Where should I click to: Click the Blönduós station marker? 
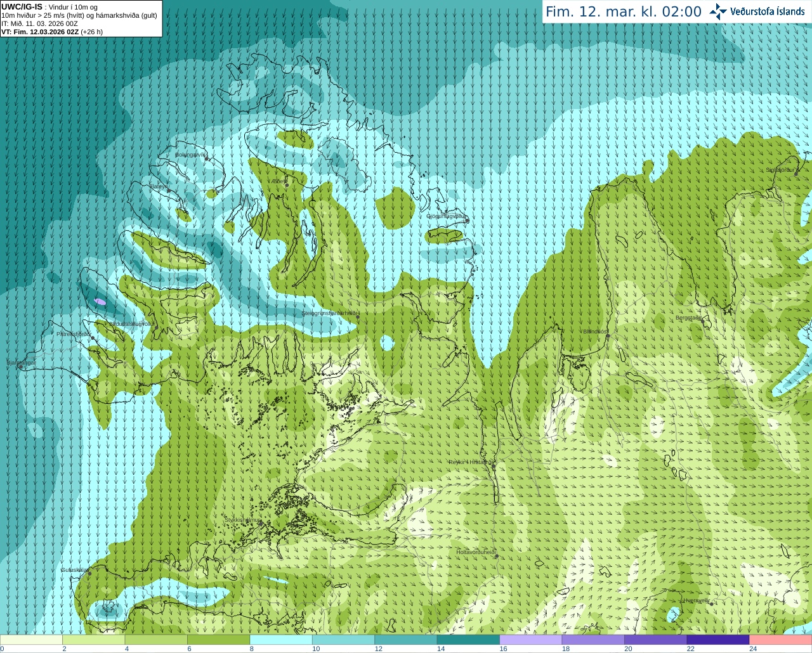(x=607, y=336)
